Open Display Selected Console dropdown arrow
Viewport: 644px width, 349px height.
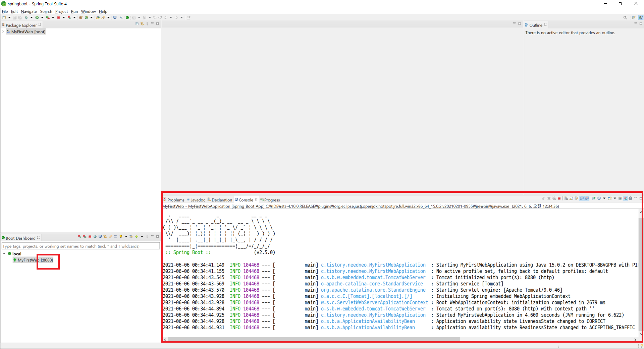pos(604,198)
